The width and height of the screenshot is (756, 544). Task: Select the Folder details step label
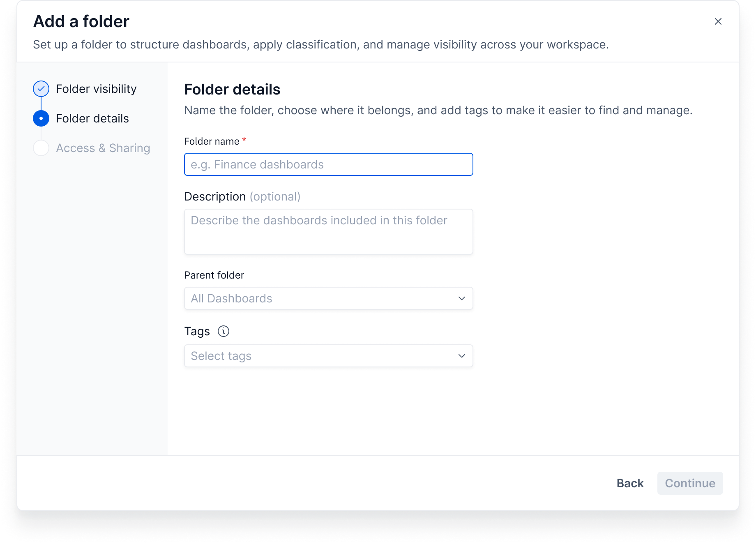pos(92,118)
